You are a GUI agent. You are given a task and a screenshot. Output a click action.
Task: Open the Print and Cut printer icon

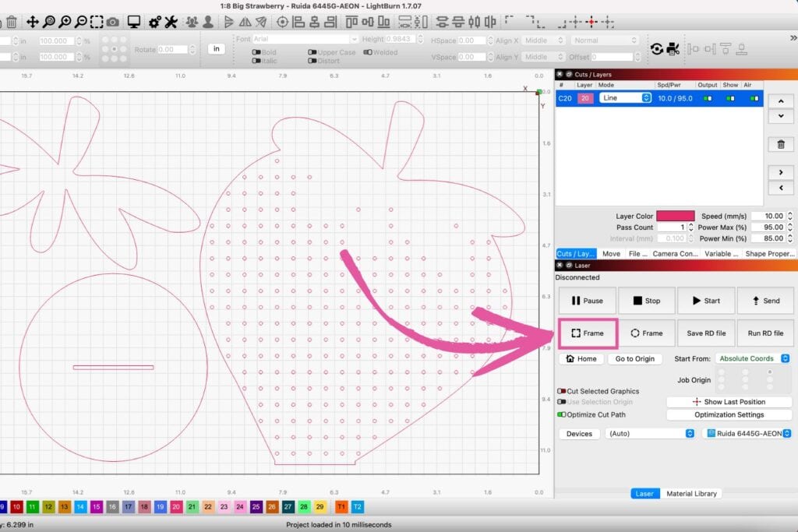673,49
